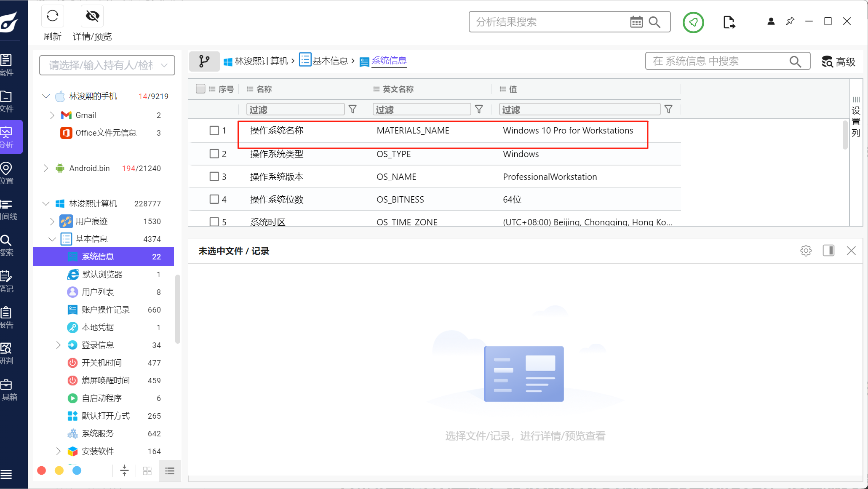Viewport: 868px width, 489px height.
Task: Click the branch tree icon
Action: click(x=204, y=61)
